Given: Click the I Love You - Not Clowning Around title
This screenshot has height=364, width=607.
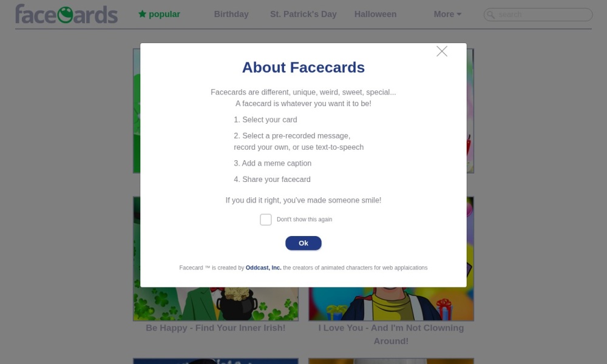Looking at the screenshot, I should [391, 334].
